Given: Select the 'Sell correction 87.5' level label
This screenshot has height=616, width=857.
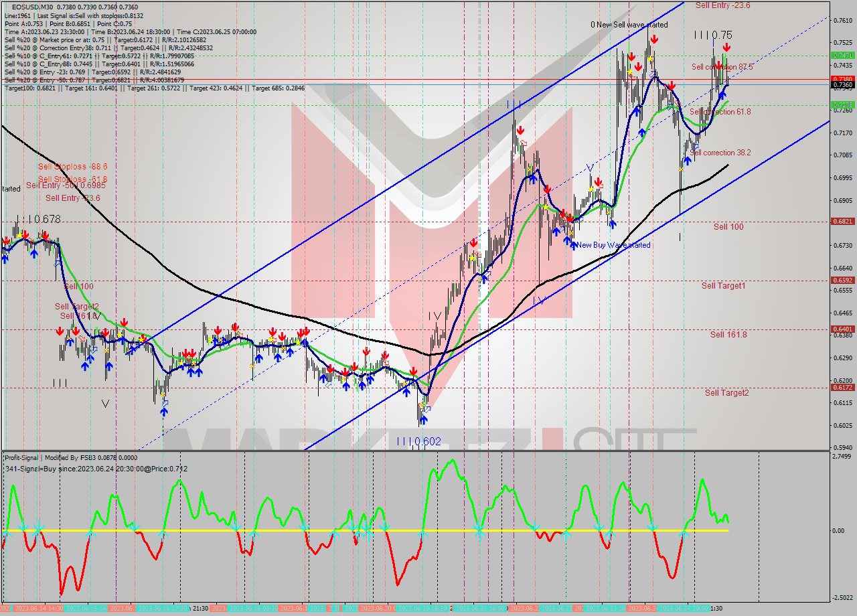Looking at the screenshot, I should [x=722, y=67].
